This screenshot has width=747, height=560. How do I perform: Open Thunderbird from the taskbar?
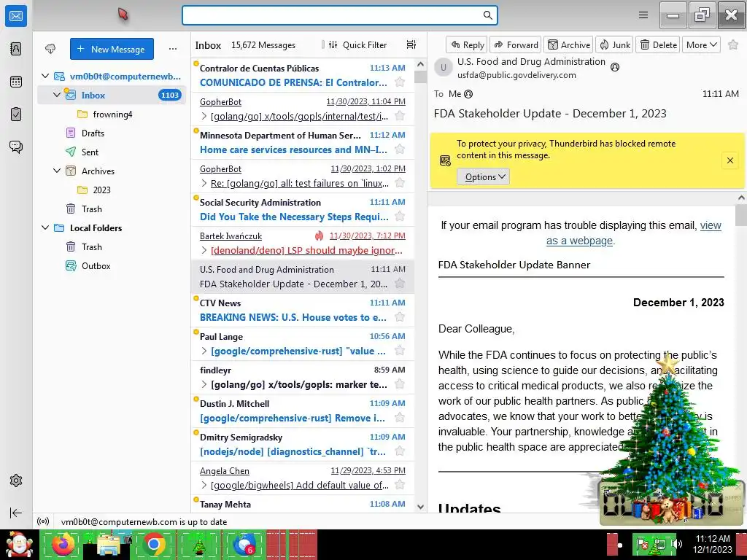pyautogui.click(x=244, y=545)
